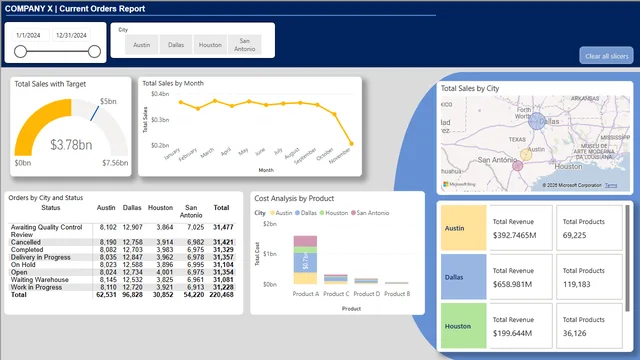Image resolution: width=640 pixels, height=360 pixels.
Task: Click the Dallas bubble on the map
Action: click(537, 121)
